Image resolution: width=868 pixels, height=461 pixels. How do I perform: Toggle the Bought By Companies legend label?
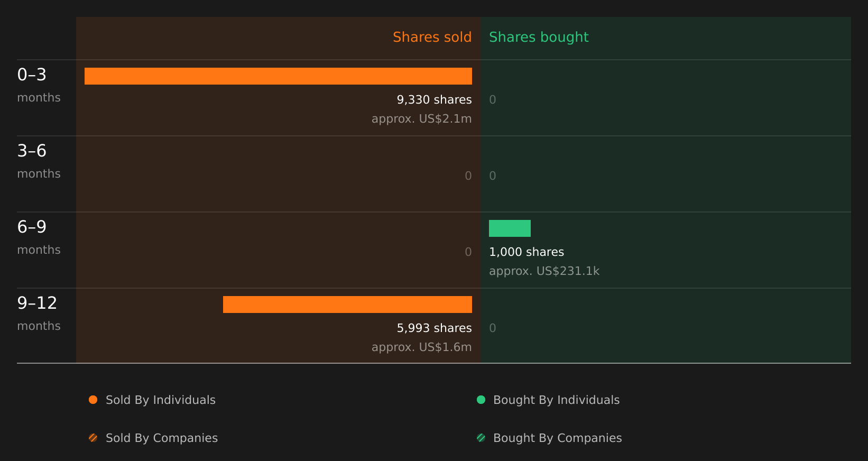coord(557,438)
